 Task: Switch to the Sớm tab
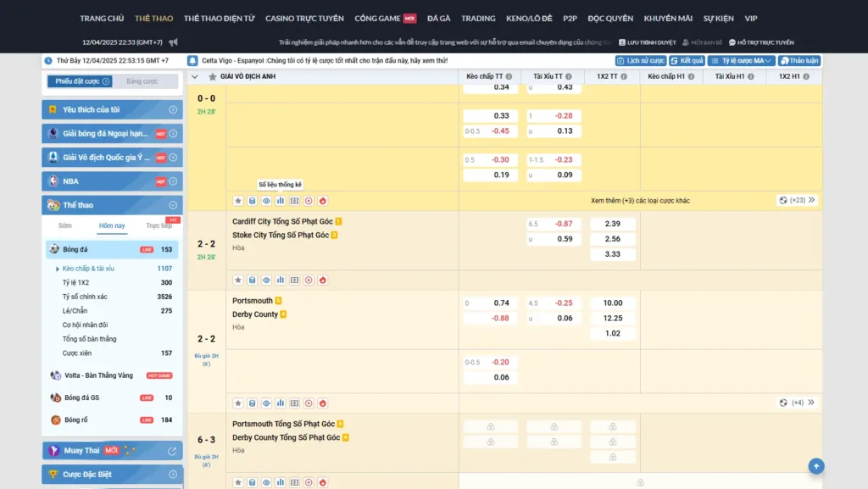[64, 225]
